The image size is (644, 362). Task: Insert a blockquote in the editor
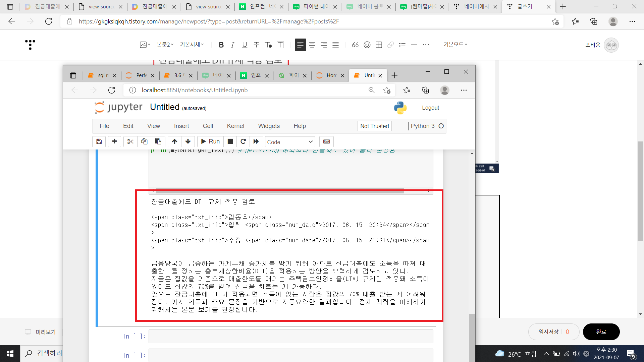(x=355, y=45)
